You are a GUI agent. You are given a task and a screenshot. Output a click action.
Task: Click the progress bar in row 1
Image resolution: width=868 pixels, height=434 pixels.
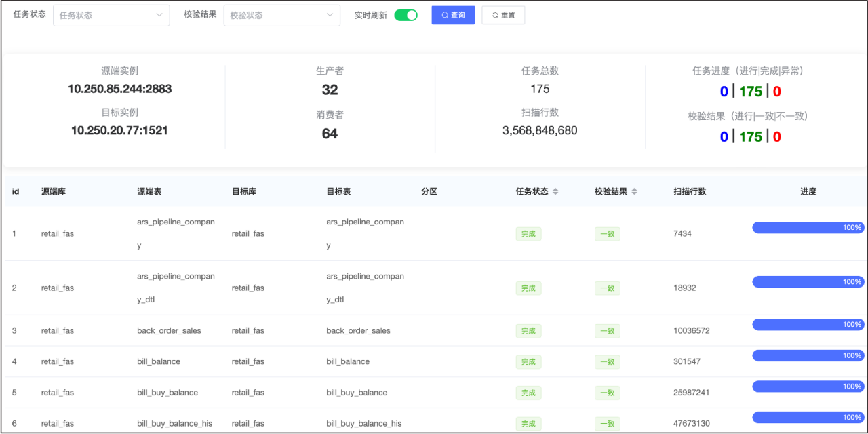808,228
